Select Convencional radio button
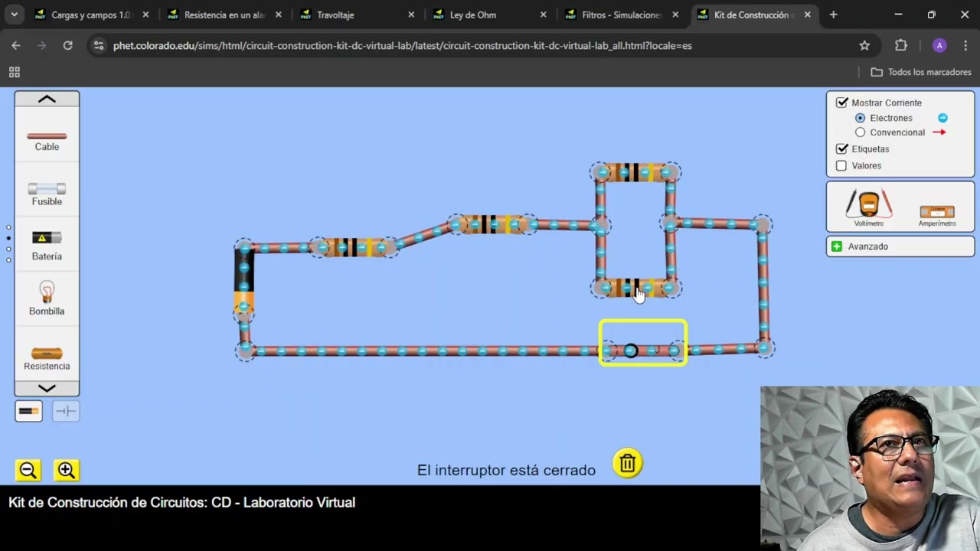 pos(860,132)
